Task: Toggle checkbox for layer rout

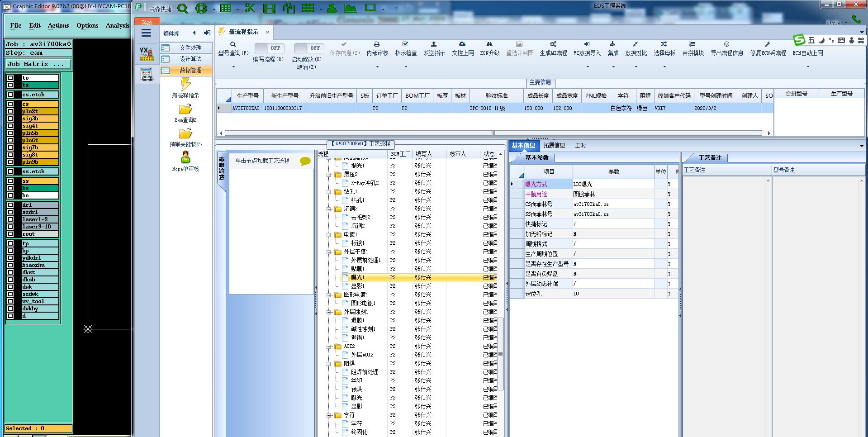Action: pos(10,234)
